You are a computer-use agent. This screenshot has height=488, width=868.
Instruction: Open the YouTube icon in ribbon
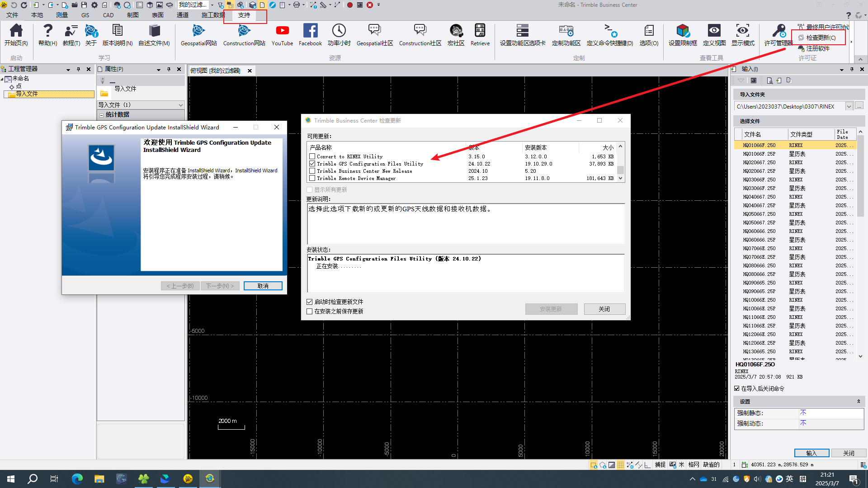point(282,35)
